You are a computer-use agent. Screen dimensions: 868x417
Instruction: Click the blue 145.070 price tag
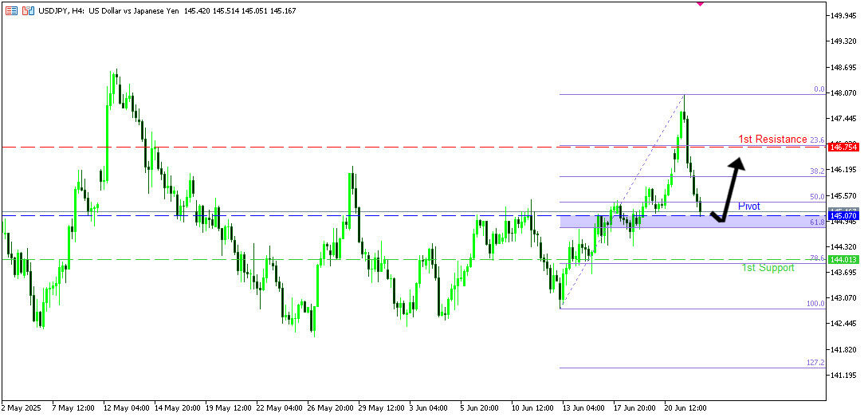pyautogui.click(x=843, y=216)
